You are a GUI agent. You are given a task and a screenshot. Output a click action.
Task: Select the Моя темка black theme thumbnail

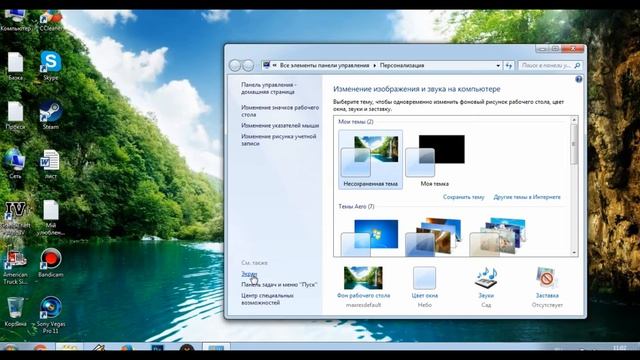[x=435, y=160]
